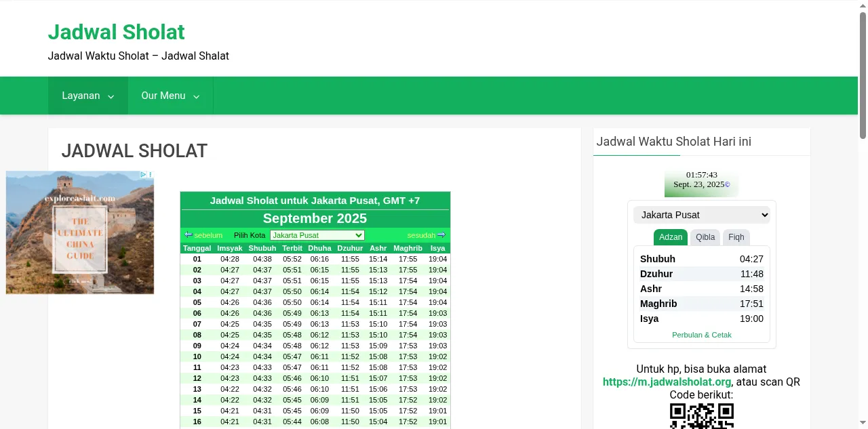
Task: Open the Pilih Kota dropdown in the schedule table
Action: (x=317, y=235)
